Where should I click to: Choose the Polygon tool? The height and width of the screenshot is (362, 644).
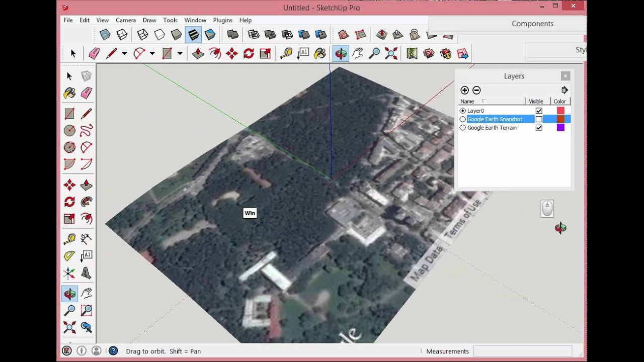[69, 147]
